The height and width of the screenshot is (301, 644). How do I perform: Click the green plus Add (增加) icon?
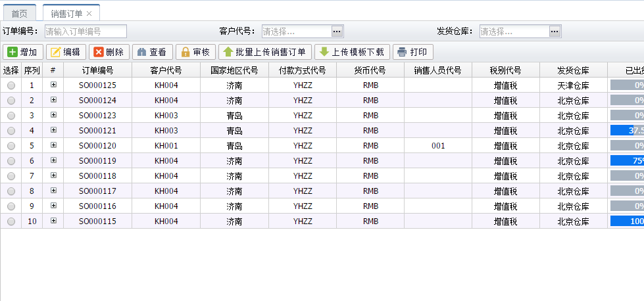click(x=12, y=53)
